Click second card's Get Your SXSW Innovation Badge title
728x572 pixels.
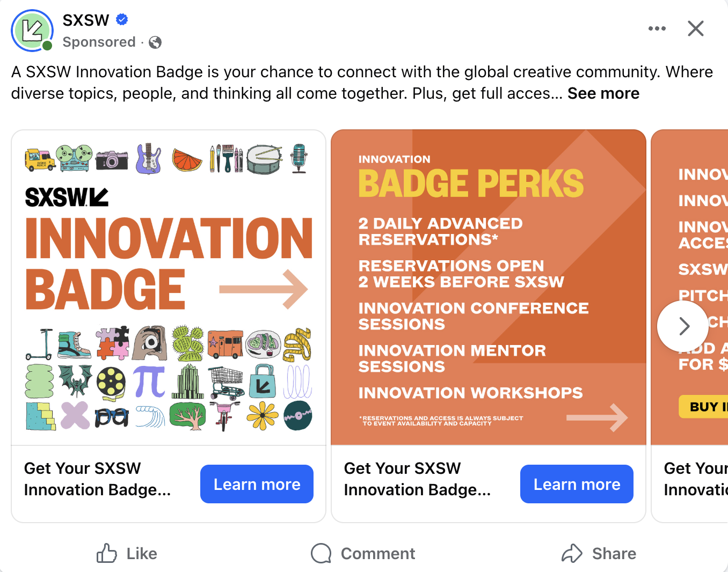click(x=417, y=479)
